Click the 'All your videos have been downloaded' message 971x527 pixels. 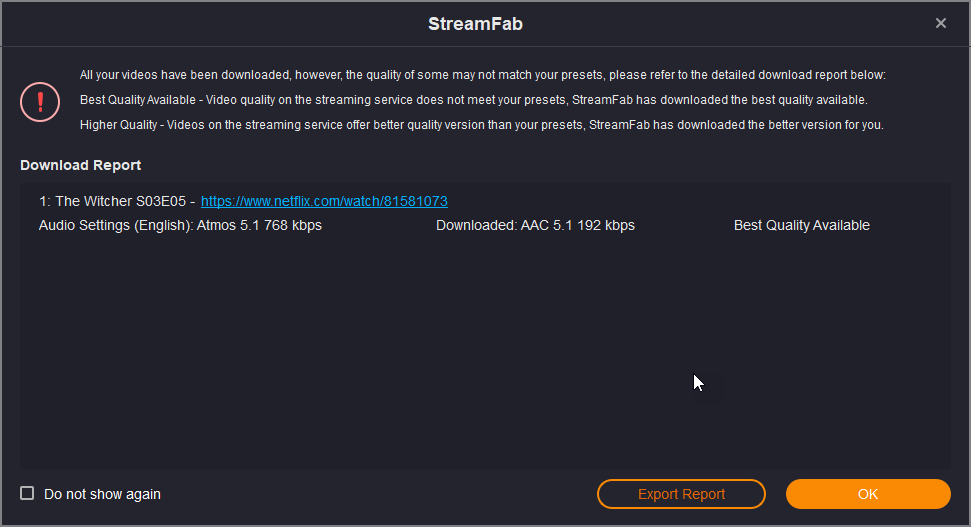tap(482, 75)
